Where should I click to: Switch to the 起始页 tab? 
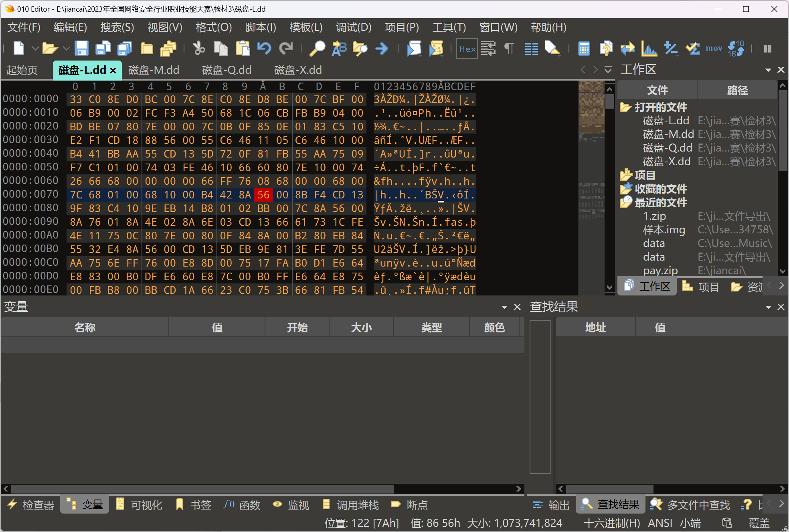coord(22,70)
